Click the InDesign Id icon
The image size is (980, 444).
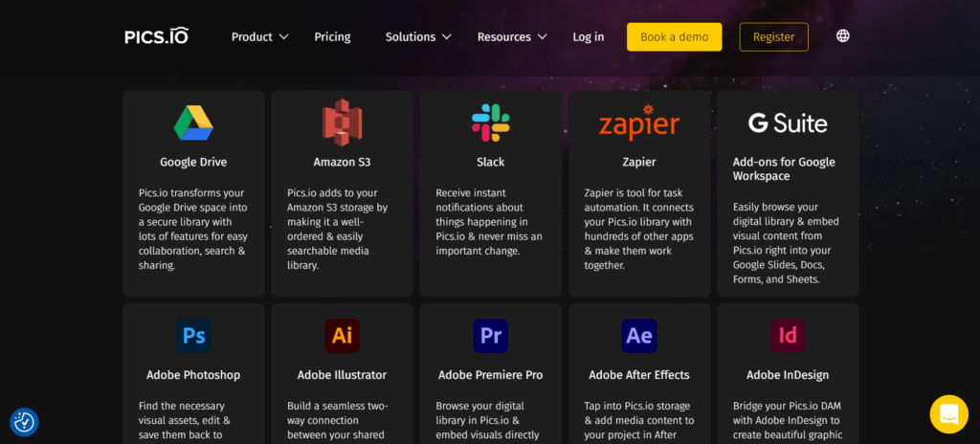[788, 336]
